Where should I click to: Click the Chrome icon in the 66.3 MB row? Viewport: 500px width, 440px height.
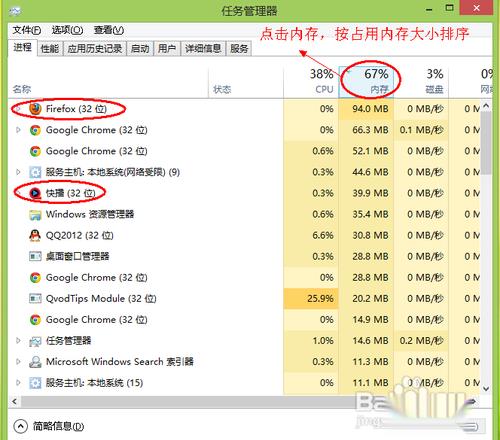(35, 130)
